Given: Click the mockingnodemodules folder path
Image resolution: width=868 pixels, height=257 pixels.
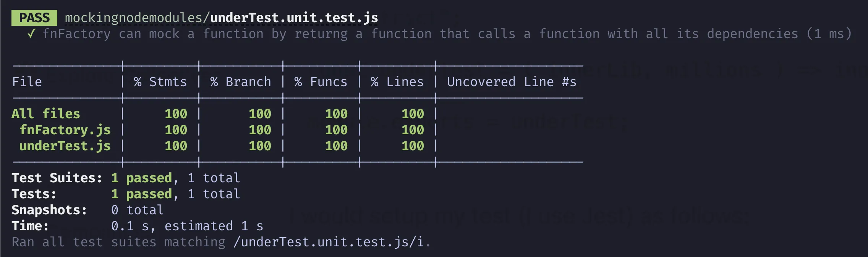Looking at the screenshot, I should coord(134,18).
